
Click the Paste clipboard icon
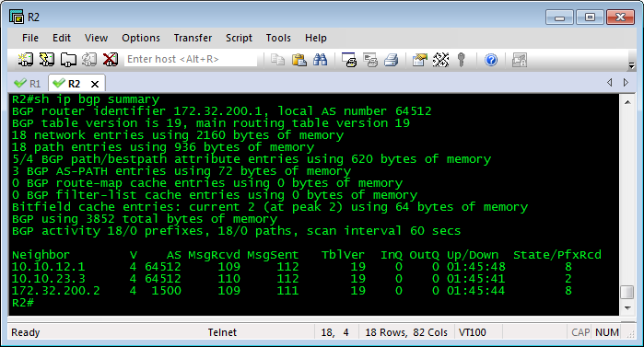[299, 60]
